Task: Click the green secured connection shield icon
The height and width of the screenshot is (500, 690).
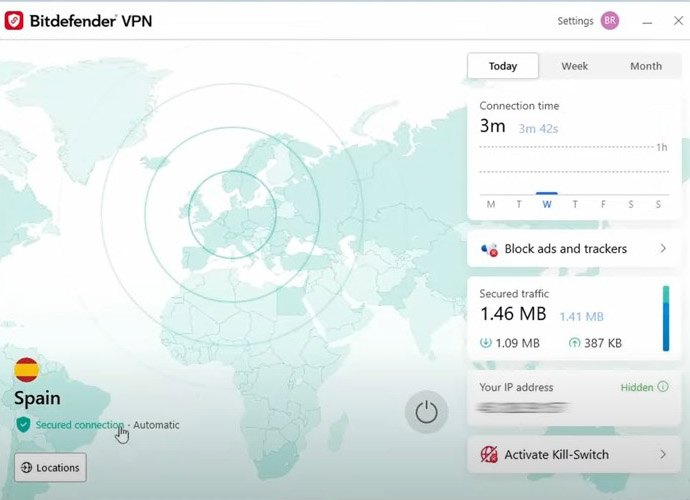Action: [x=23, y=425]
